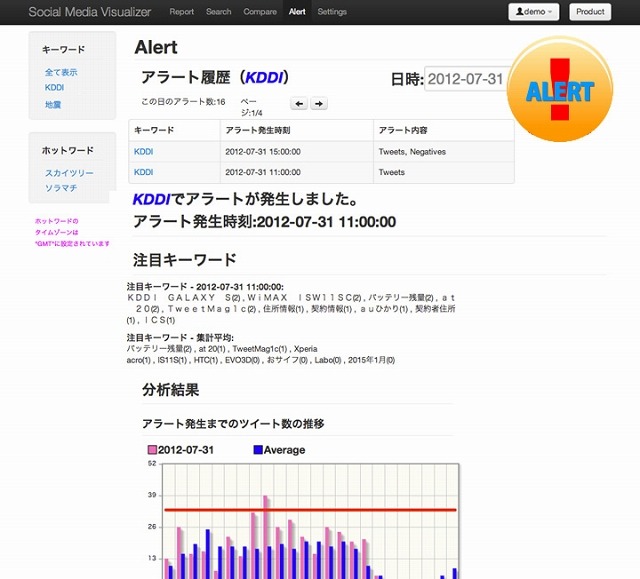Click the 全て表示 keyword link
The image size is (640, 579).
click(x=61, y=72)
